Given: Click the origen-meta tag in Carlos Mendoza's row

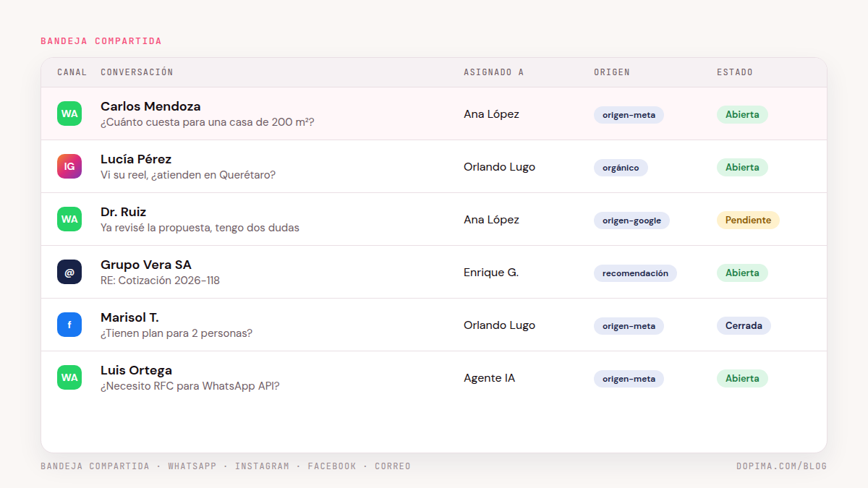Looking at the screenshot, I should tap(629, 114).
